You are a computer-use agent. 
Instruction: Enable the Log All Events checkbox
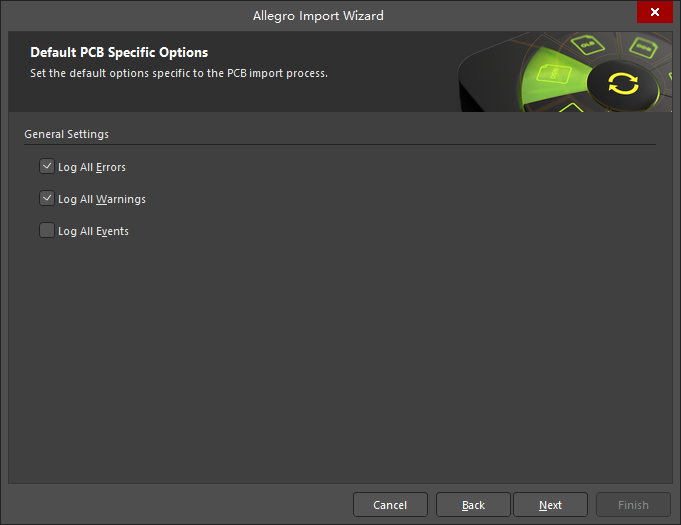(47, 231)
